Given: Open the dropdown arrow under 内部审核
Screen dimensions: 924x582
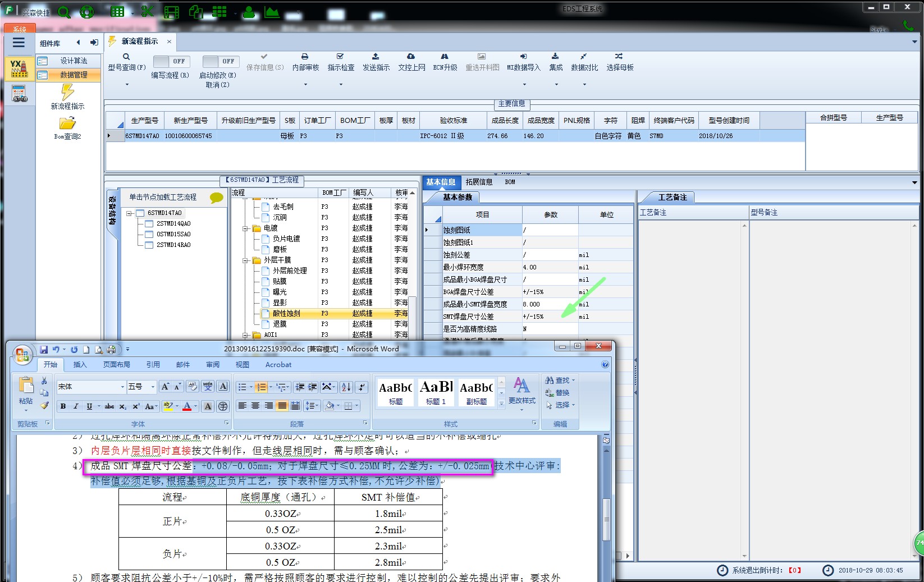Looking at the screenshot, I should coord(305,85).
